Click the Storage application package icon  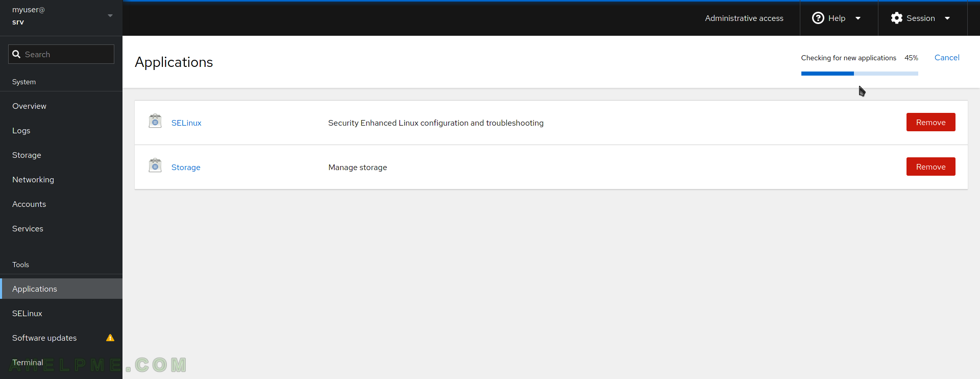(155, 165)
